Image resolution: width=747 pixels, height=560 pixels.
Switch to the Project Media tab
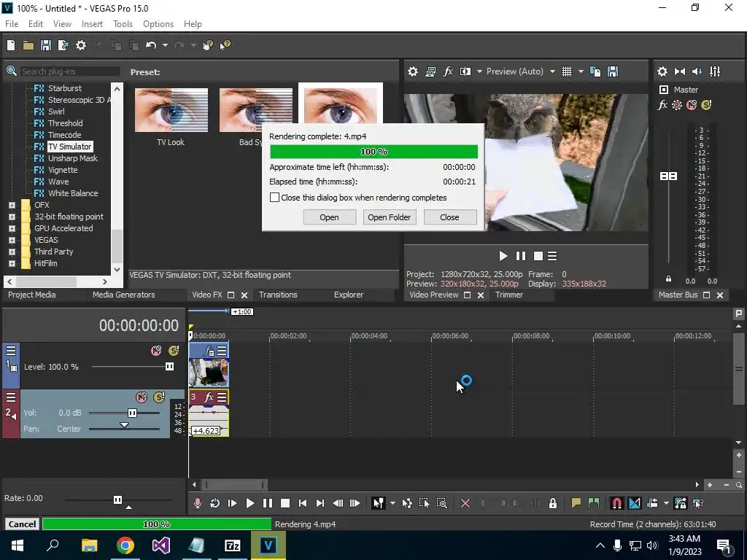pyautogui.click(x=32, y=295)
